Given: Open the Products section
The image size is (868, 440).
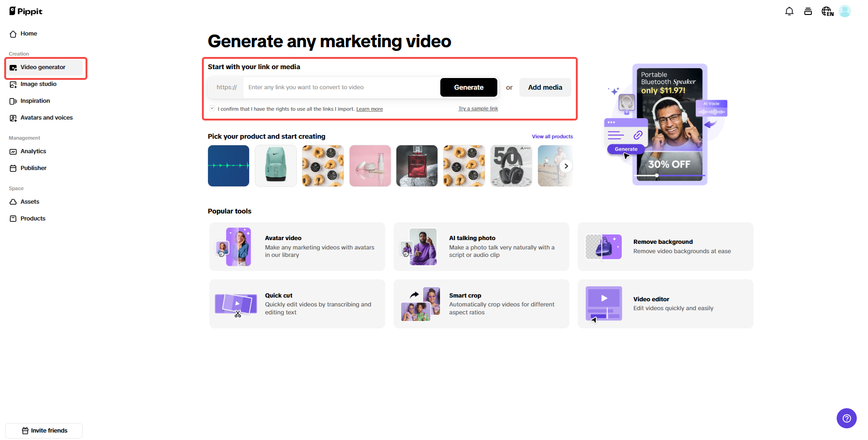Looking at the screenshot, I should coord(13,218).
